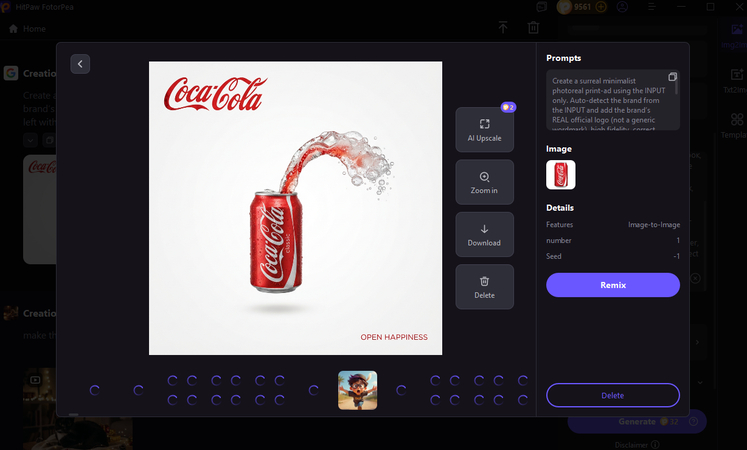Image resolution: width=747 pixels, height=450 pixels.
Task: Click the generated Coca-Cola ad preview
Action: [295, 208]
